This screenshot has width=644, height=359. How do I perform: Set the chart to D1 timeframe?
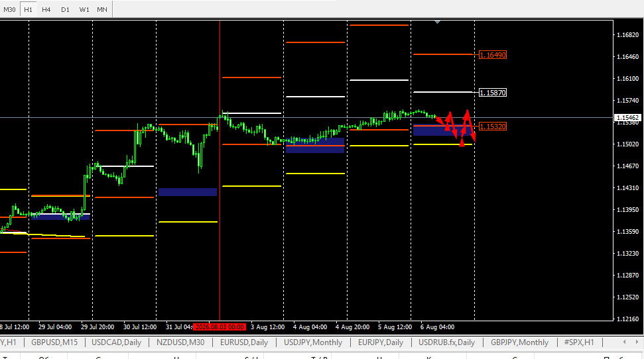65,9
